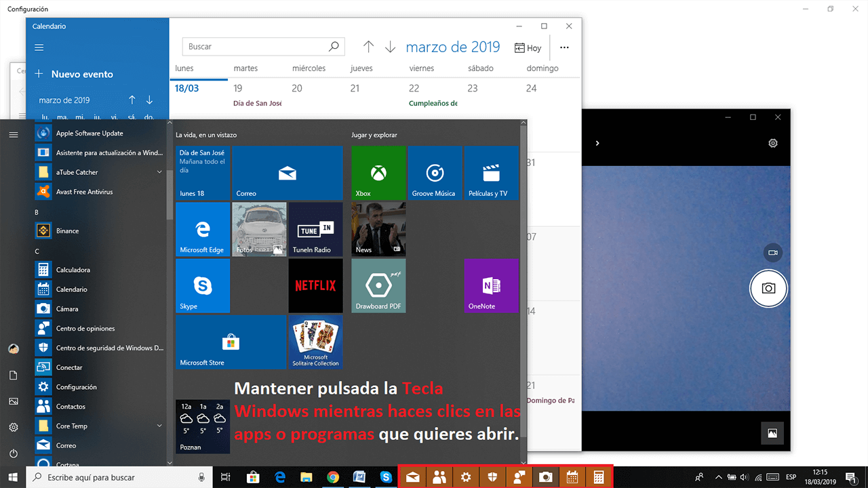Open the Documents folder in the Start sidebar
The image size is (868, 488).
tap(13, 375)
